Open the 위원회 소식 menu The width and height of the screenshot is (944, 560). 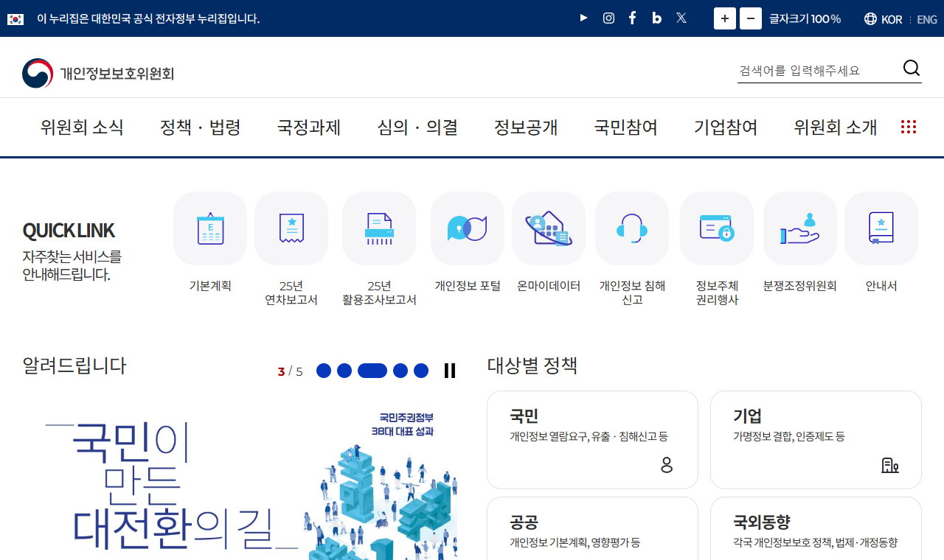click(x=82, y=127)
